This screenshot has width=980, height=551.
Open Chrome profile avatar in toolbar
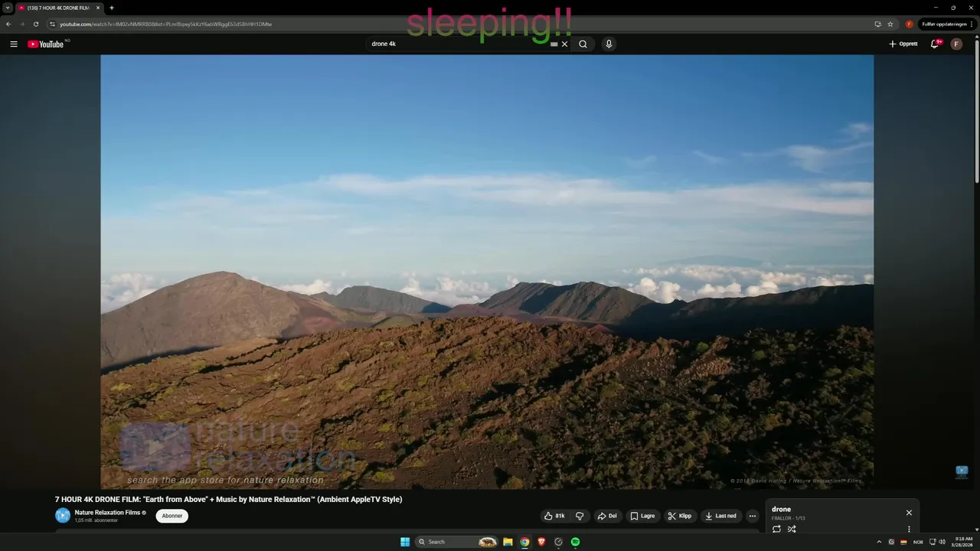[x=910, y=24]
